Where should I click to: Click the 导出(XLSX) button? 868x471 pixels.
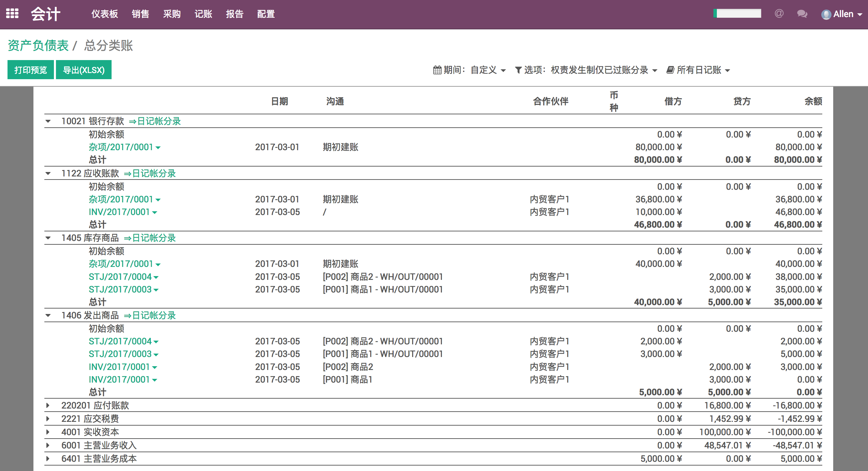click(84, 70)
